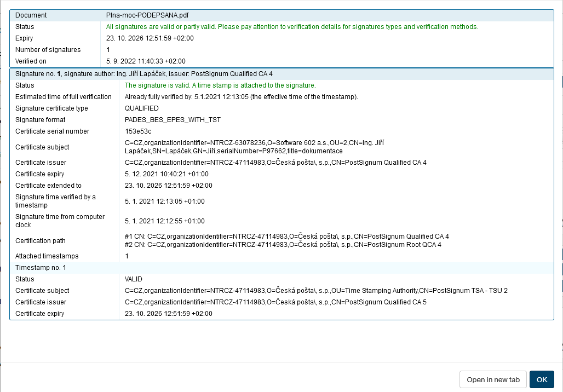
Task: Select certification path entry #1 Qualified CA 4
Action: click(286, 237)
